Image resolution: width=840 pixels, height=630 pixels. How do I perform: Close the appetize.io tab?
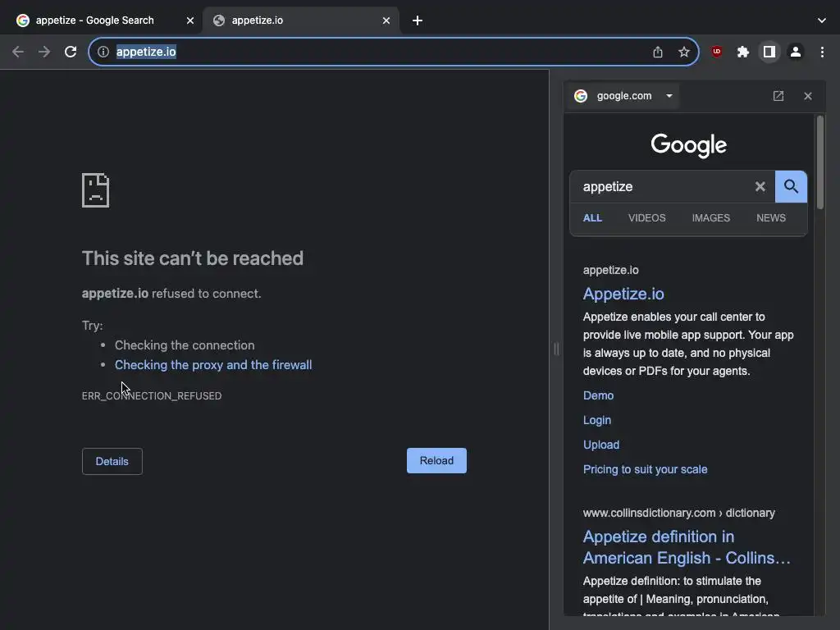click(x=386, y=21)
